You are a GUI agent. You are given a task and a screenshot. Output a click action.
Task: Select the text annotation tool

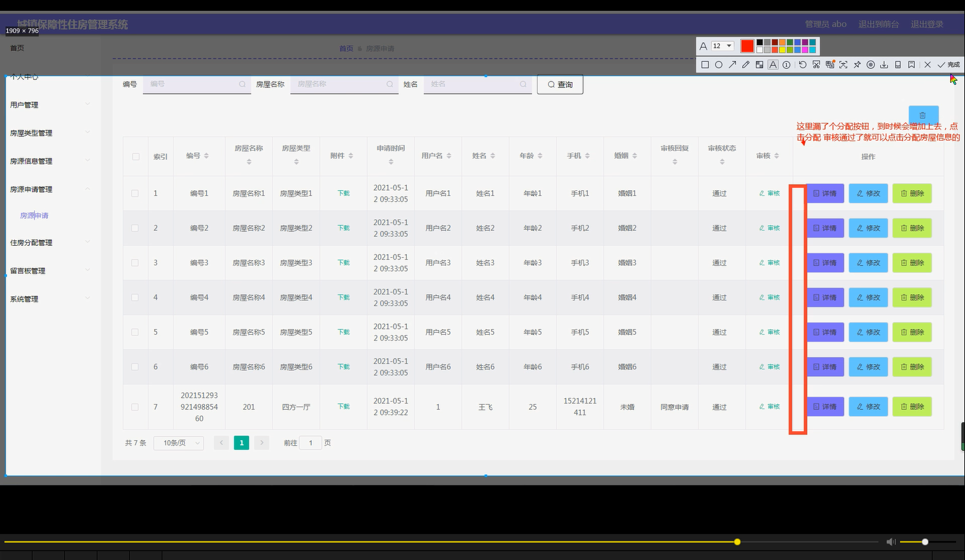(x=773, y=65)
